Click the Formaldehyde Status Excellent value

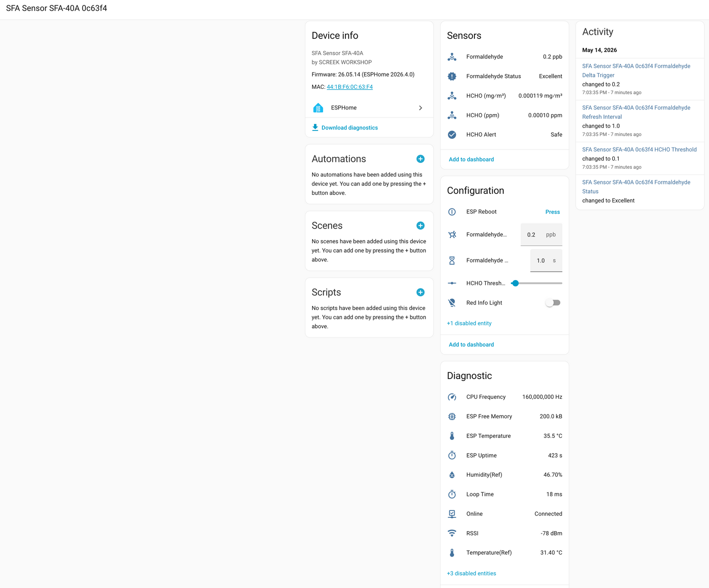pos(551,77)
